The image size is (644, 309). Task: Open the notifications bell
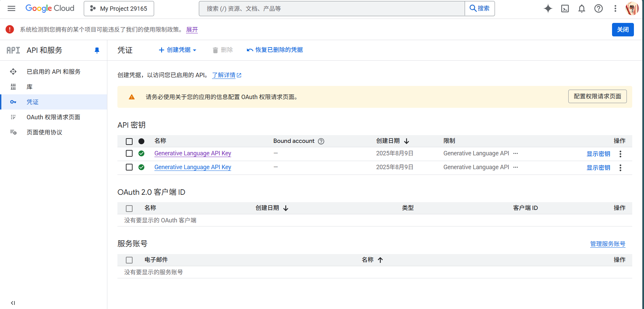(581, 8)
